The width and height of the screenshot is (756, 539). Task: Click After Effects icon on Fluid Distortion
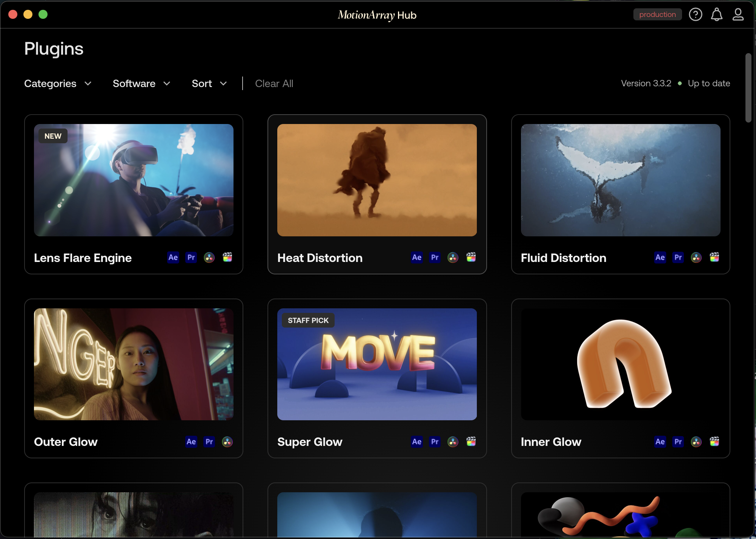point(660,257)
